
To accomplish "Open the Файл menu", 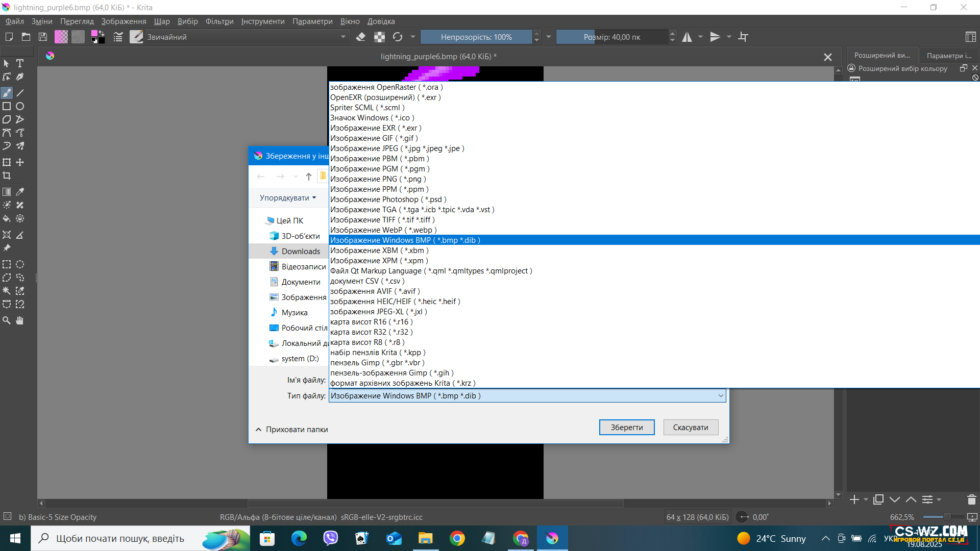I will pyautogui.click(x=15, y=21).
